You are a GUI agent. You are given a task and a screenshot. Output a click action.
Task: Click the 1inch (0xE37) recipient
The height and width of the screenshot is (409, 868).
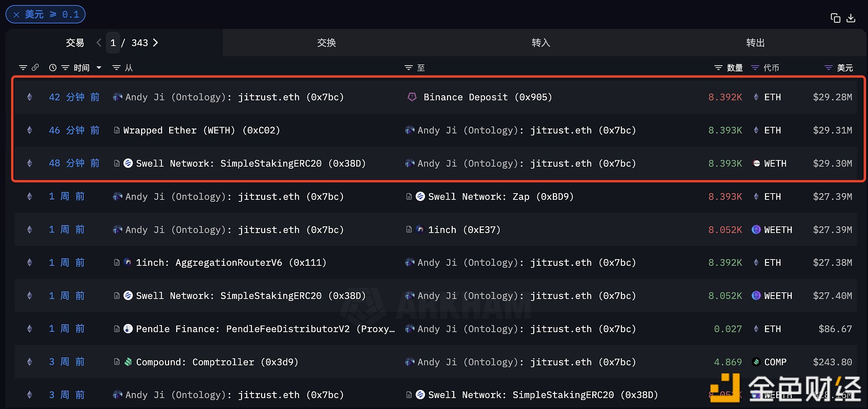464,230
